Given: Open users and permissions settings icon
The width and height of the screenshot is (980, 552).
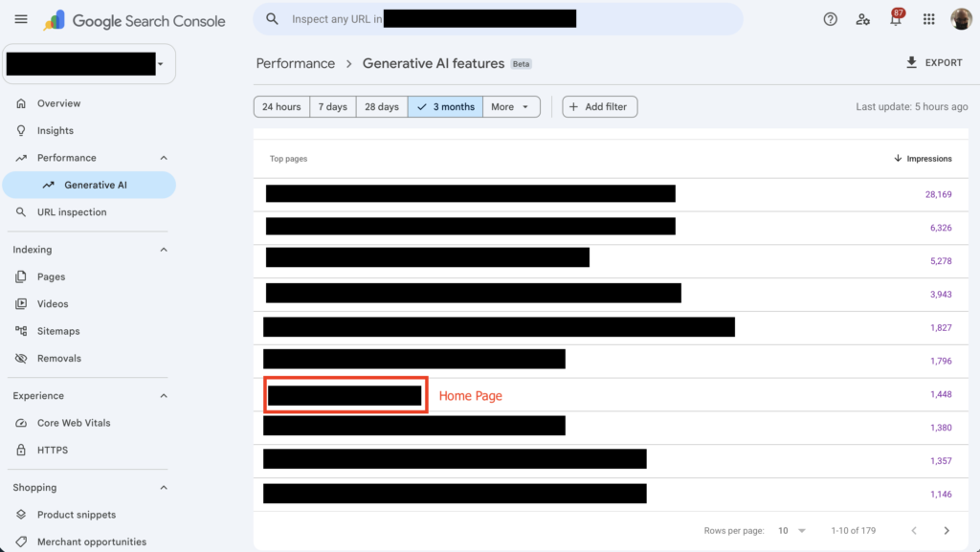Looking at the screenshot, I should (863, 19).
